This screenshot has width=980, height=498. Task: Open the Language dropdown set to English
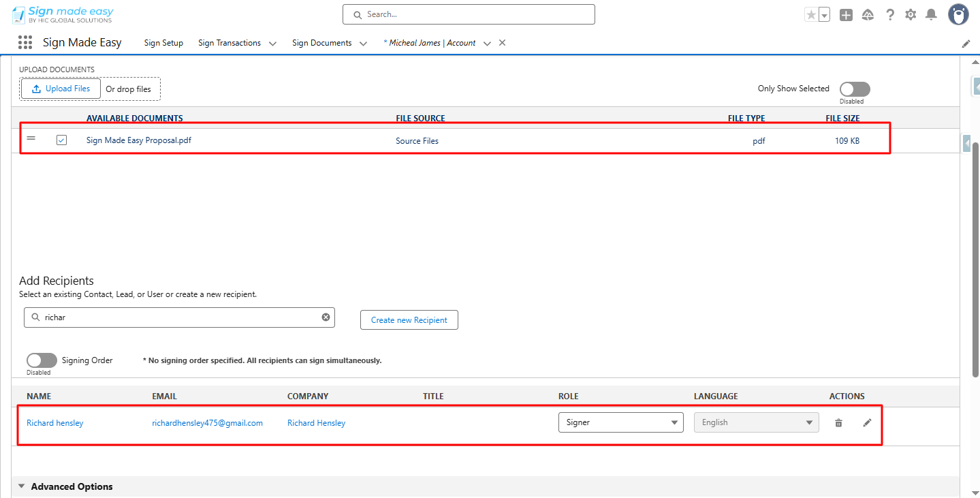(x=757, y=422)
